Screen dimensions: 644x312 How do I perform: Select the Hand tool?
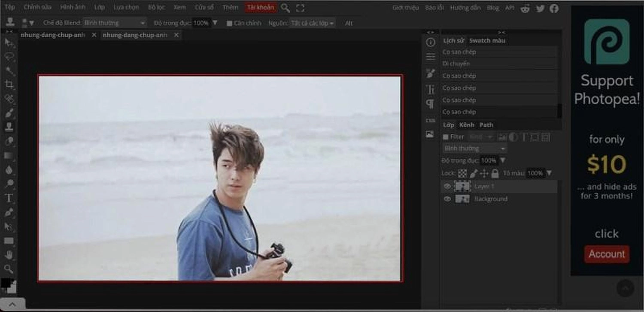(9, 255)
